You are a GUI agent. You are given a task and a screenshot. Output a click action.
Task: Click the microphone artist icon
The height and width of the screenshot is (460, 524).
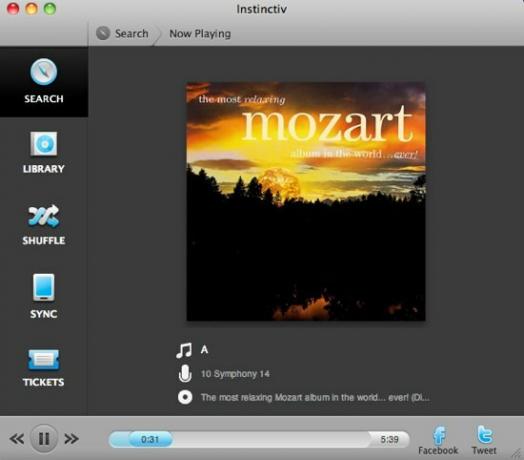click(x=185, y=373)
